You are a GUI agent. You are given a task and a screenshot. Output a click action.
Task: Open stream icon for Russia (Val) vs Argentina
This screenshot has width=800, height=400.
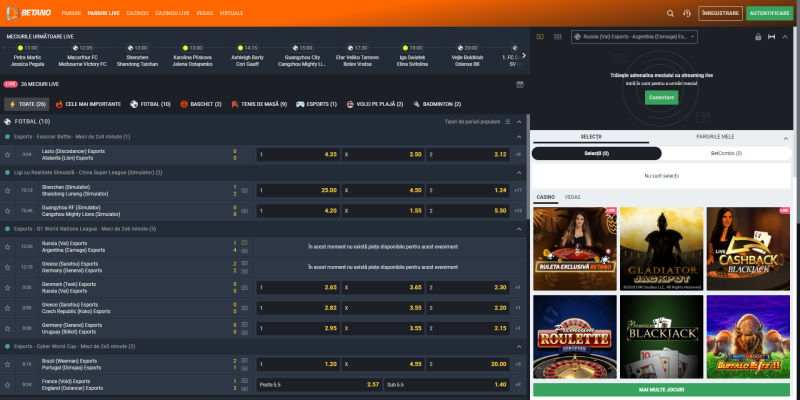pos(244,243)
